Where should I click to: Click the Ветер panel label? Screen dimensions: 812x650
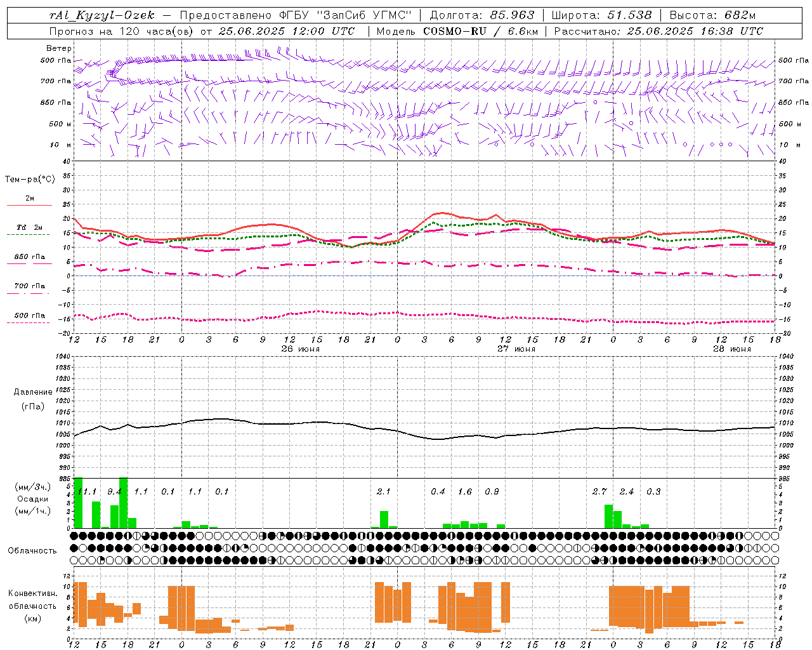[x=59, y=48]
